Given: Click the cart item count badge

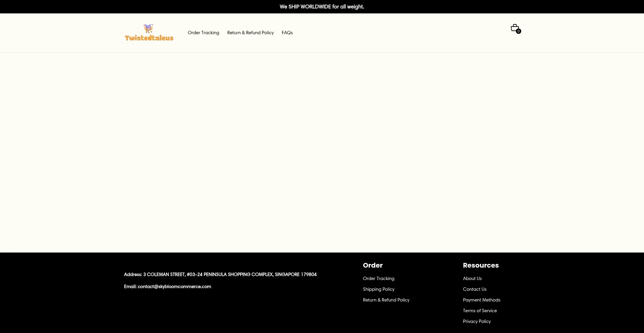Looking at the screenshot, I should pos(519,31).
